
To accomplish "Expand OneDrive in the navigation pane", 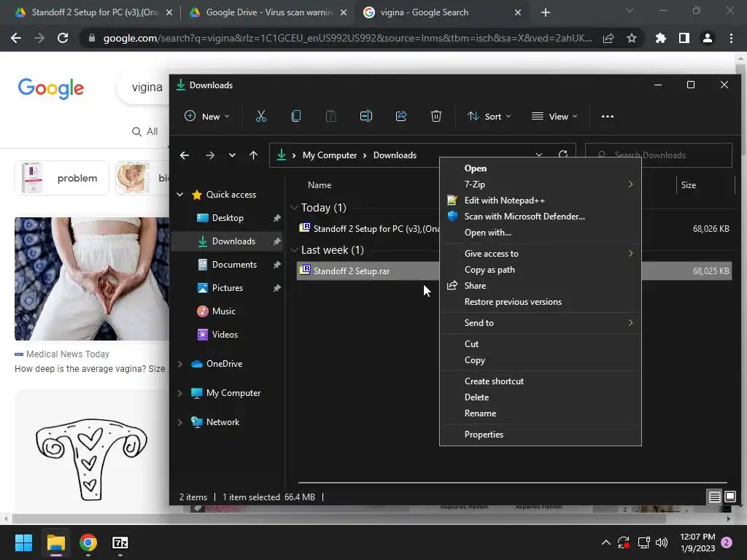I will click(x=180, y=364).
